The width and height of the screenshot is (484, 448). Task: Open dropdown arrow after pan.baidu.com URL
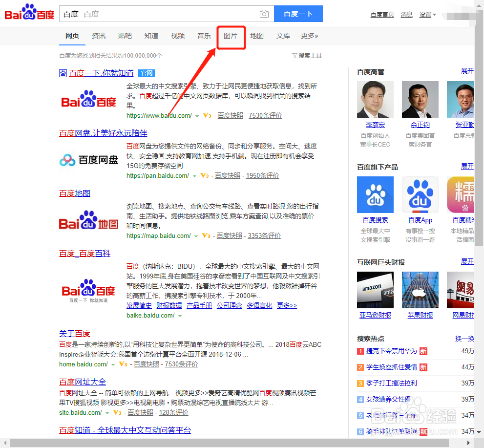coord(194,176)
